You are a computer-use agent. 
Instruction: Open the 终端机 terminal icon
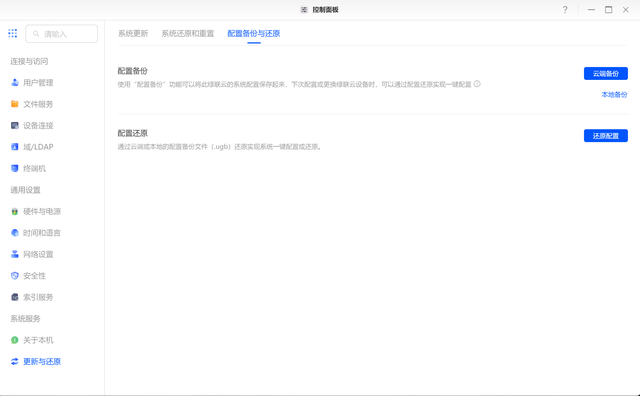[15, 168]
